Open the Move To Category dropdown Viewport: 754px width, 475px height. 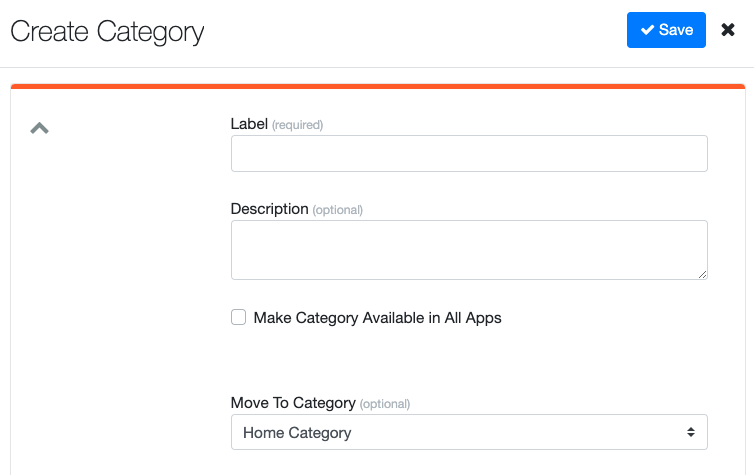pos(469,433)
